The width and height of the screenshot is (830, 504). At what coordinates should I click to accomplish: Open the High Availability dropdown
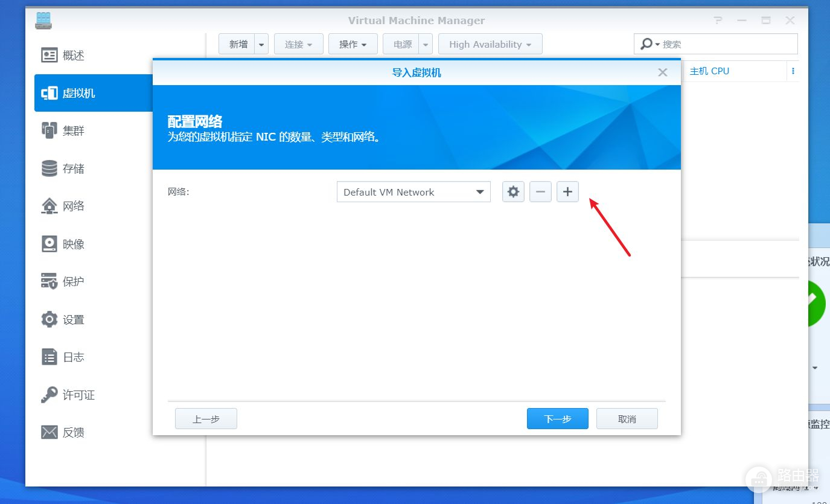click(490, 44)
